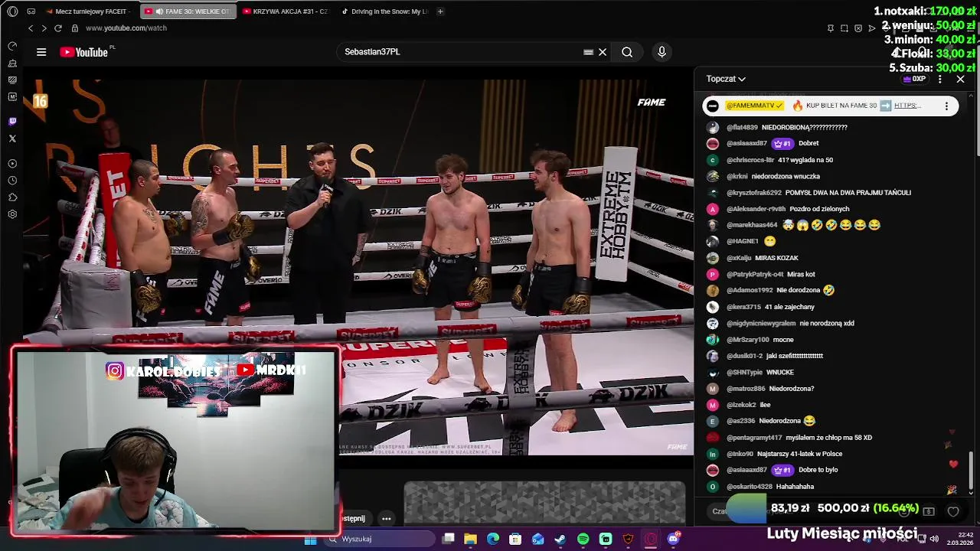This screenshot has height=551, width=980.
Task: Open Spotify from the taskbar
Action: coord(583,539)
